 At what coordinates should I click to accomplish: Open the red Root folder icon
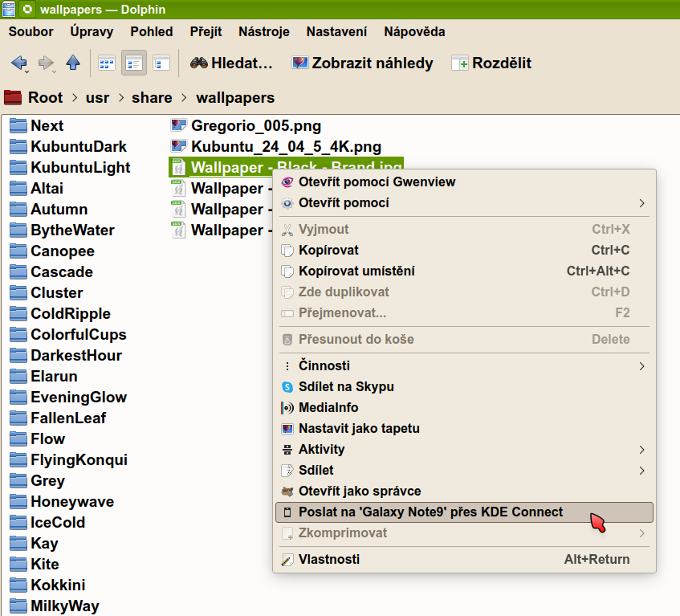tap(13, 98)
